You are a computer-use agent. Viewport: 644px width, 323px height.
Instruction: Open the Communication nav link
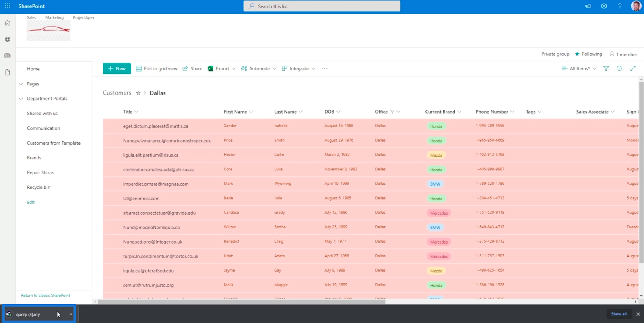[43, 128]
